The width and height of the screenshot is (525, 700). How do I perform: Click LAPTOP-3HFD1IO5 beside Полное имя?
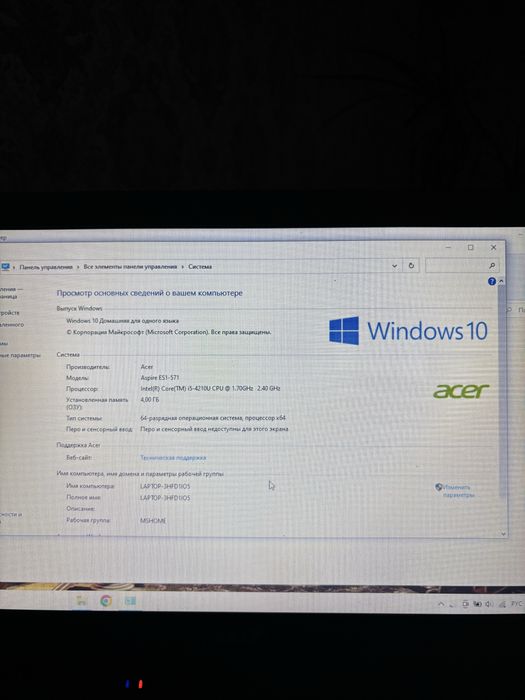165,497
